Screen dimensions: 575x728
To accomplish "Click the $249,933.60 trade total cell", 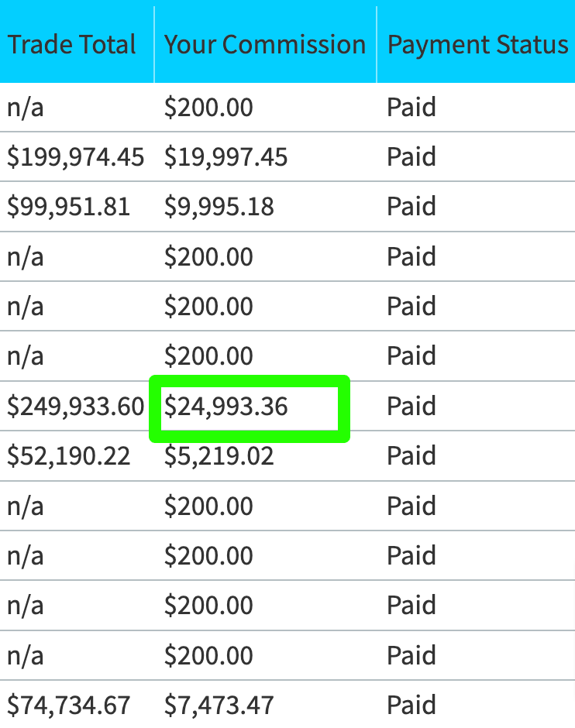I will click(x=76, y=407).
